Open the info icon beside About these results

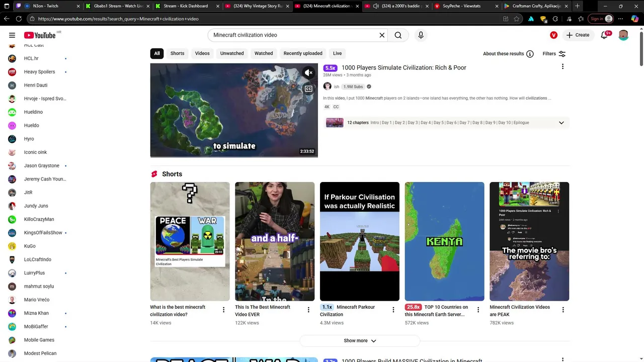coord(530,54)
